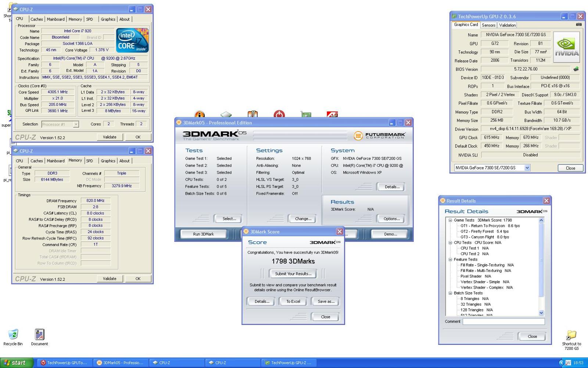Click Close button in Result Details window
The height and width of the screenshot is (368, 588).
532,336
